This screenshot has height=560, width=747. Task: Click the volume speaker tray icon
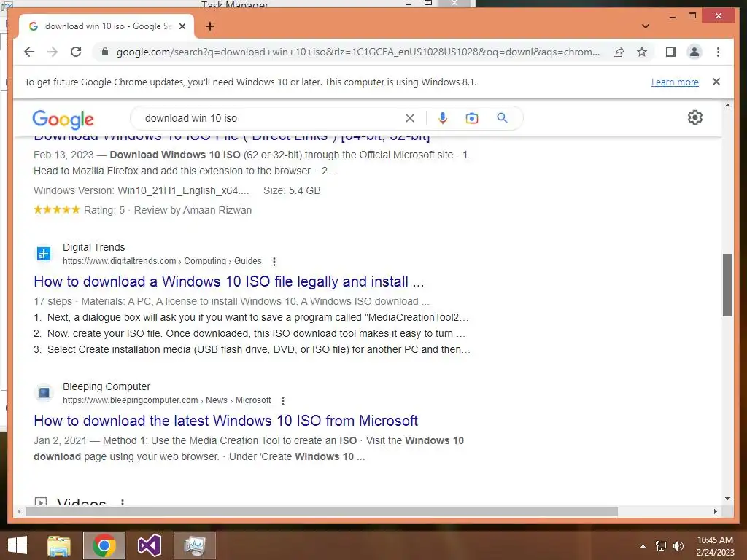(678, 546)
